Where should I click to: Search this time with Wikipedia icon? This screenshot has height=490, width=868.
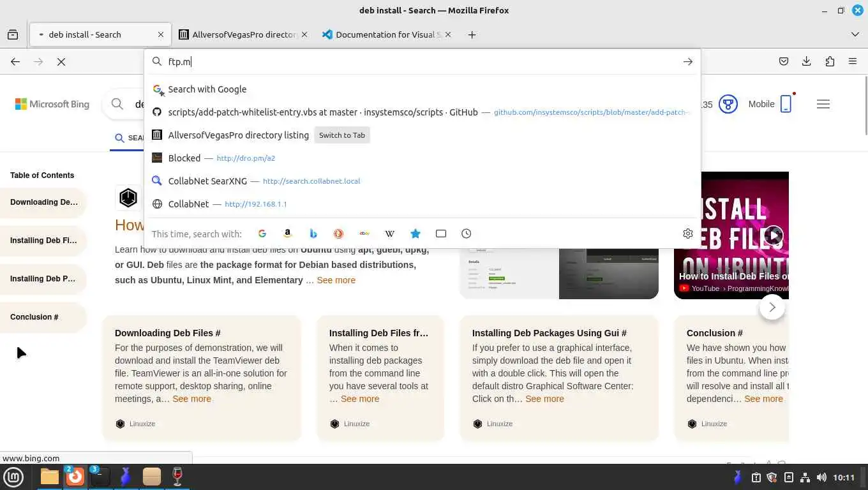(390, 234)
